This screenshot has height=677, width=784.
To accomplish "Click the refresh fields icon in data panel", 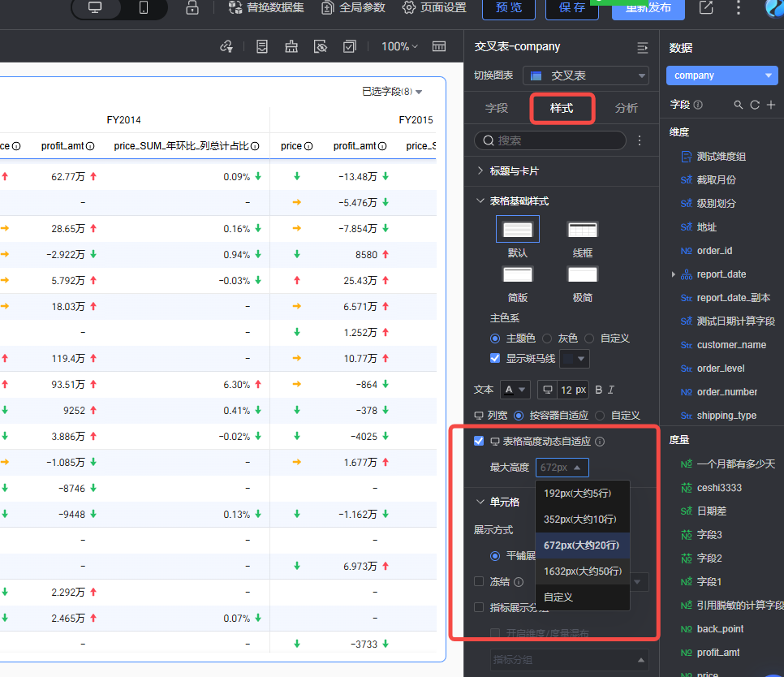I will 754,105.
